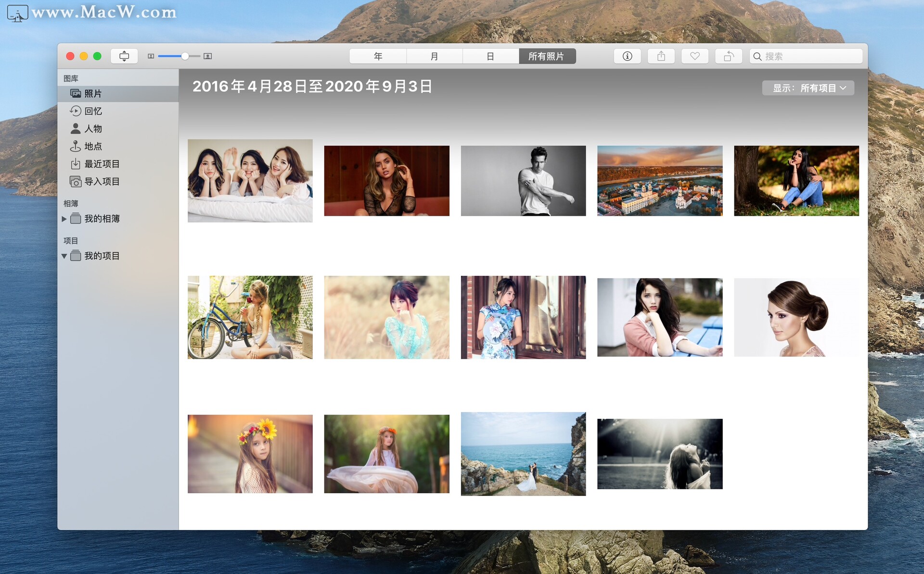
Task: Collapse the 我的项目 disclosure triangle
Action: point(64,256)
